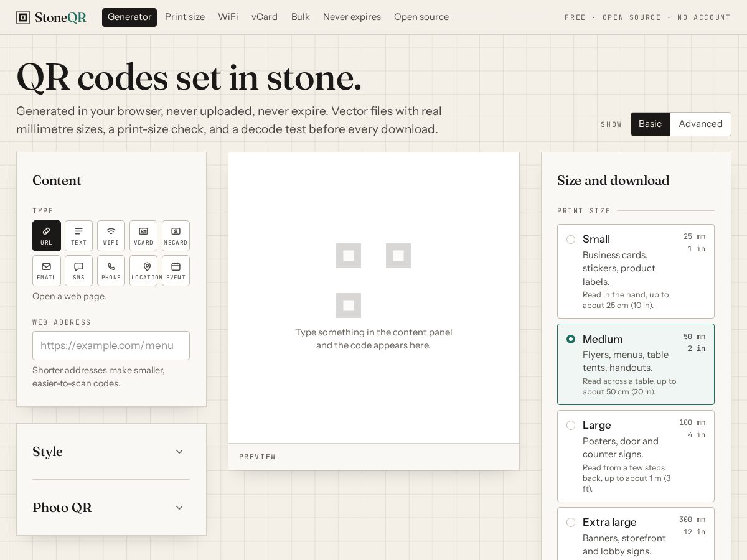Screen dimensions: 747x560
Task: Select the Location content type
Action: pos(144,271)
